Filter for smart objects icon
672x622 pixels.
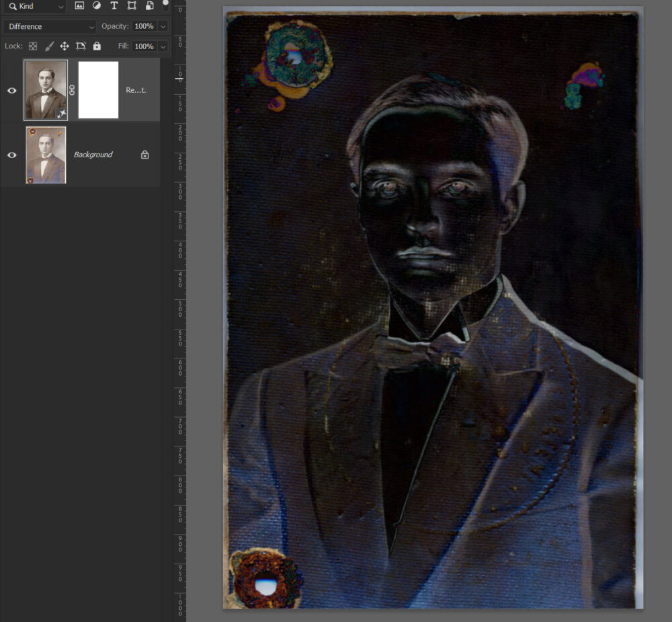point(149,6)
